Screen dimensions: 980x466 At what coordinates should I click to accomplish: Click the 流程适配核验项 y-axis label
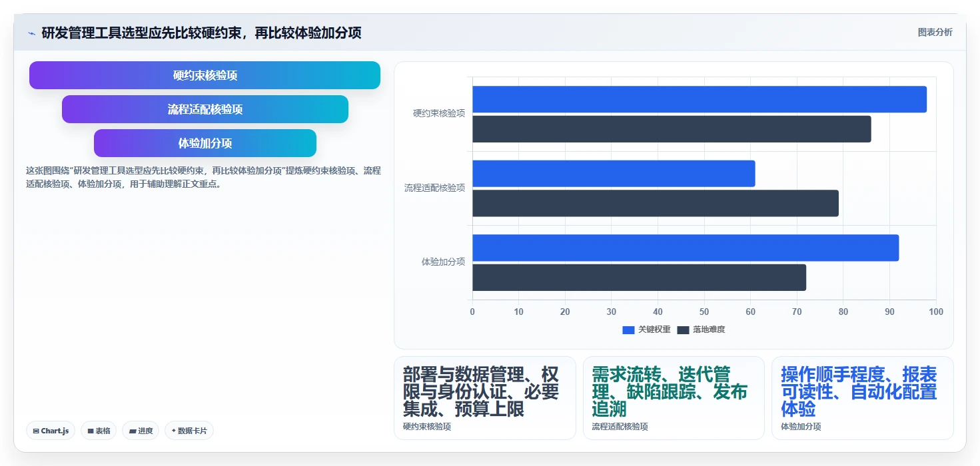point(435,188)
